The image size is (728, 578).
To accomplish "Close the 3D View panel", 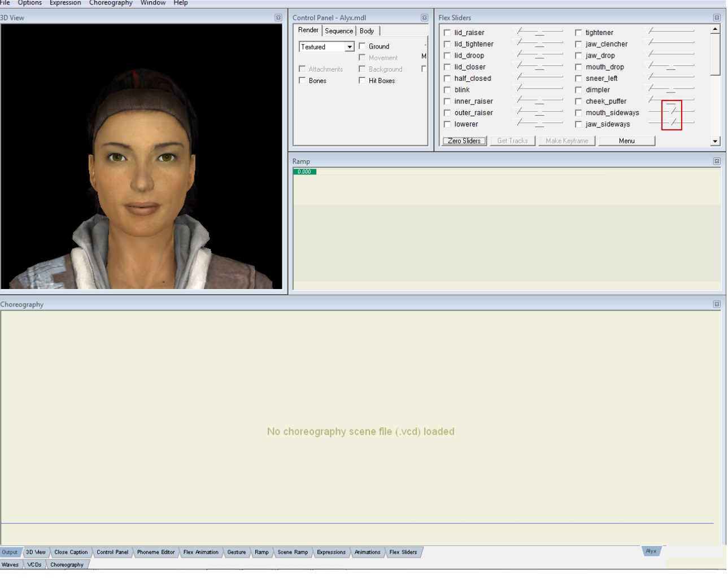I will pos(278,17).
